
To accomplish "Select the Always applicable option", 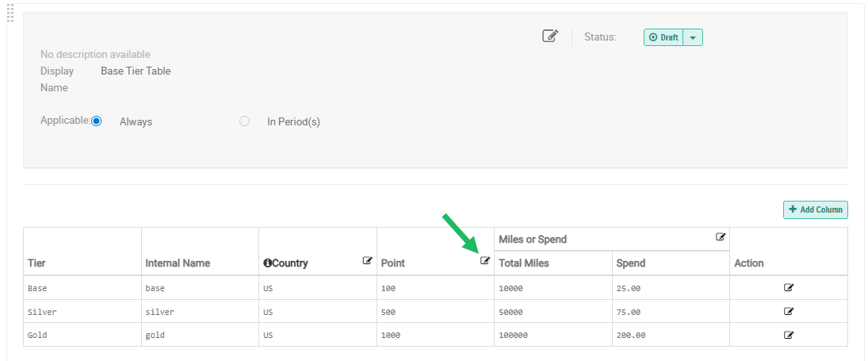I will (x=97, y=121).
